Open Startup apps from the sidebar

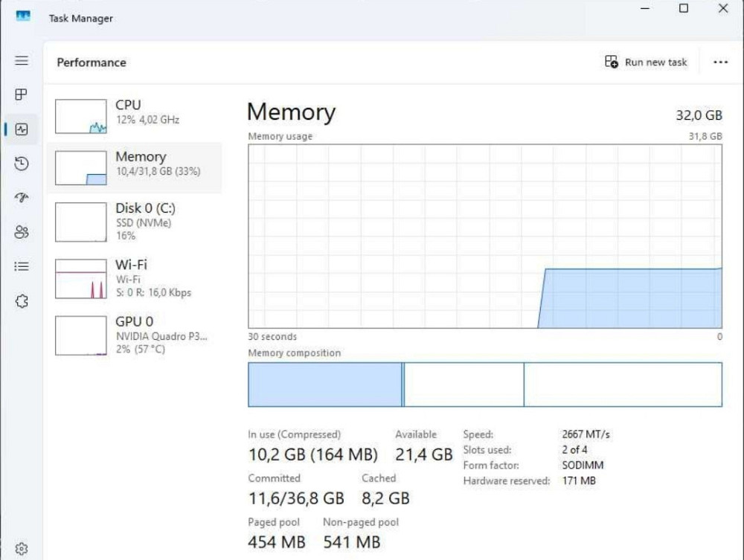21,198
